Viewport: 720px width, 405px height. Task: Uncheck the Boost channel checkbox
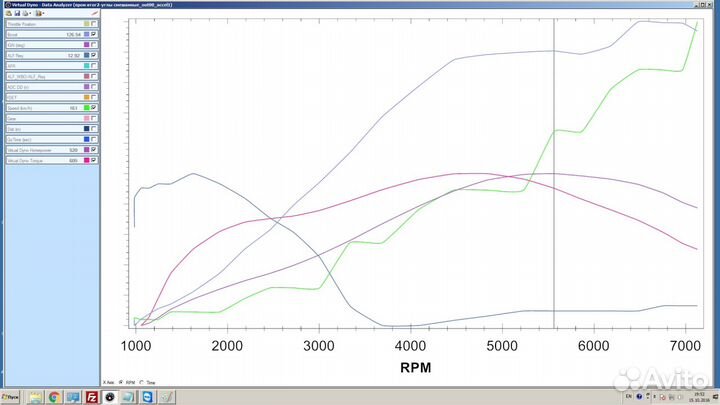pos(94,35)
